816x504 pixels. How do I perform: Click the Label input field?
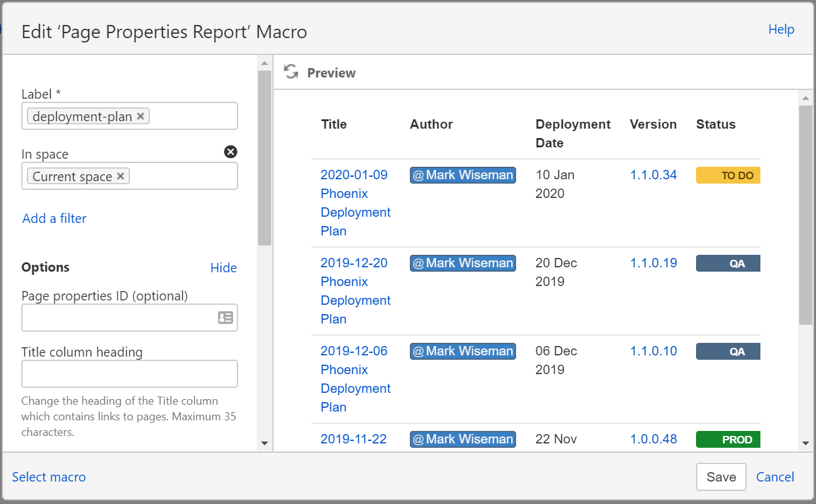point(129,116)
